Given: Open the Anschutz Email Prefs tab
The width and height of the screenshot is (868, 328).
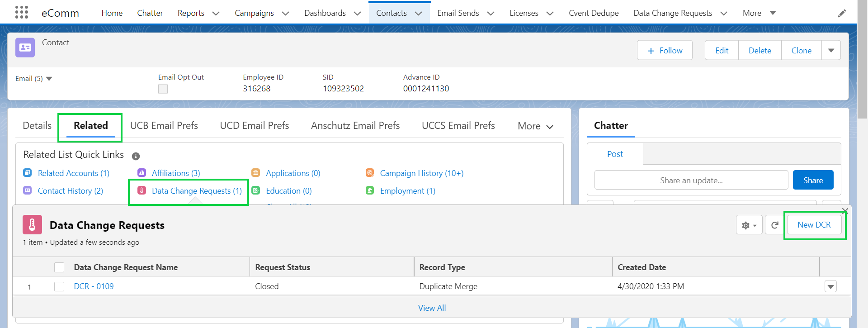Looking at the screenshot, I should (355, 125).
